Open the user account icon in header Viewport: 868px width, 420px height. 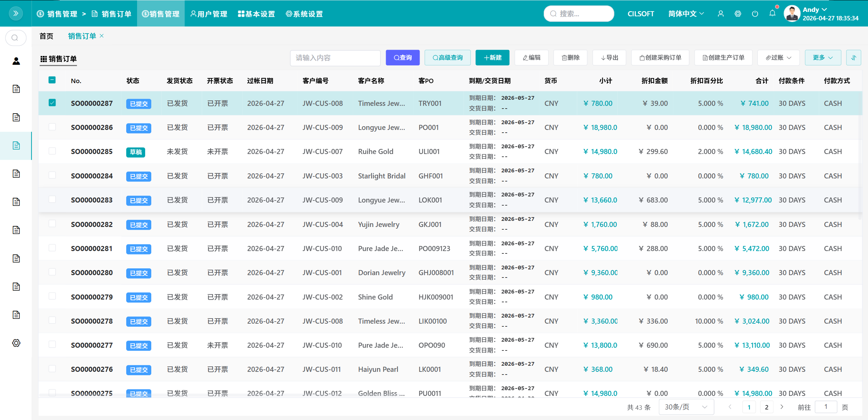pos(721,14)
